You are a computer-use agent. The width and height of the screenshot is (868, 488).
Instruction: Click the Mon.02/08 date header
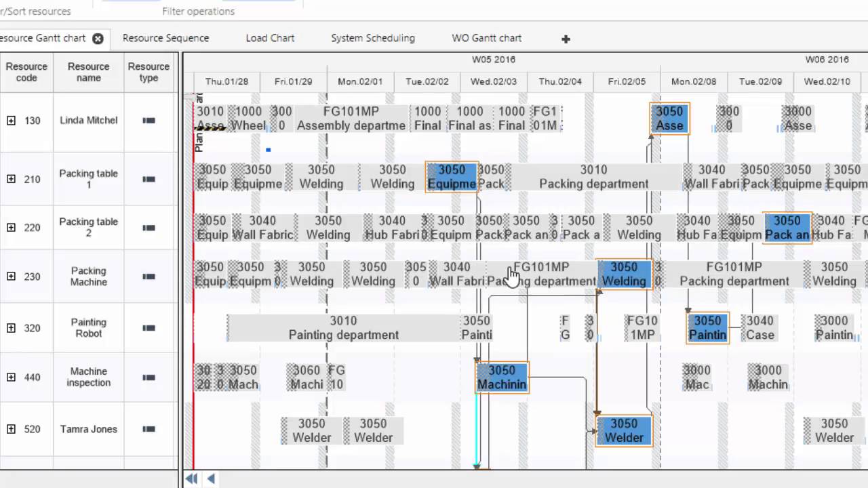[x=694, y=81]
